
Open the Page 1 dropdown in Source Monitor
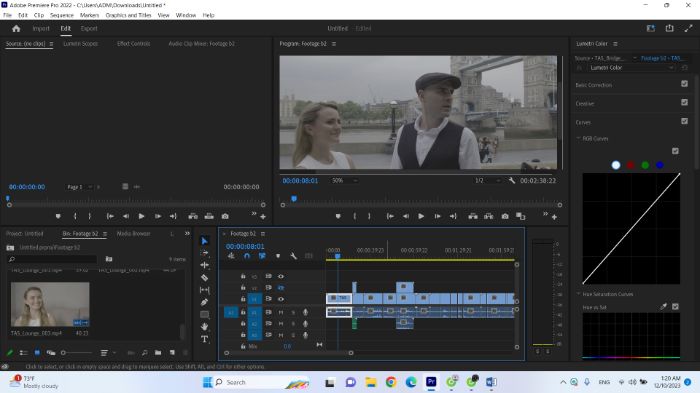tap(79, 187)
